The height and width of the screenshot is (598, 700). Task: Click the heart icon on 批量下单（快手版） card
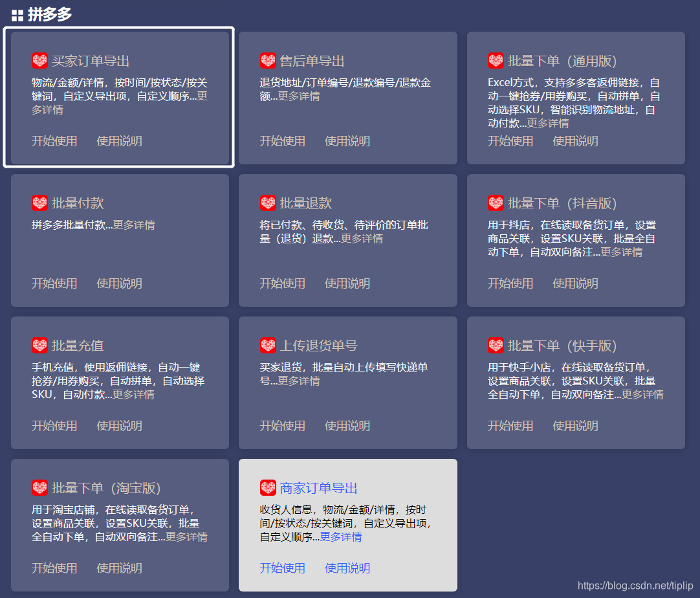pos(496,345)
